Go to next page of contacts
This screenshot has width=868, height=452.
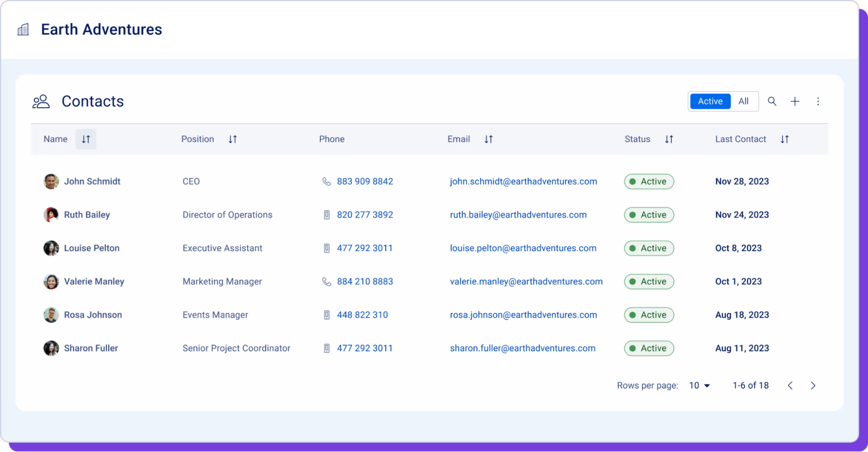[813, 385]
